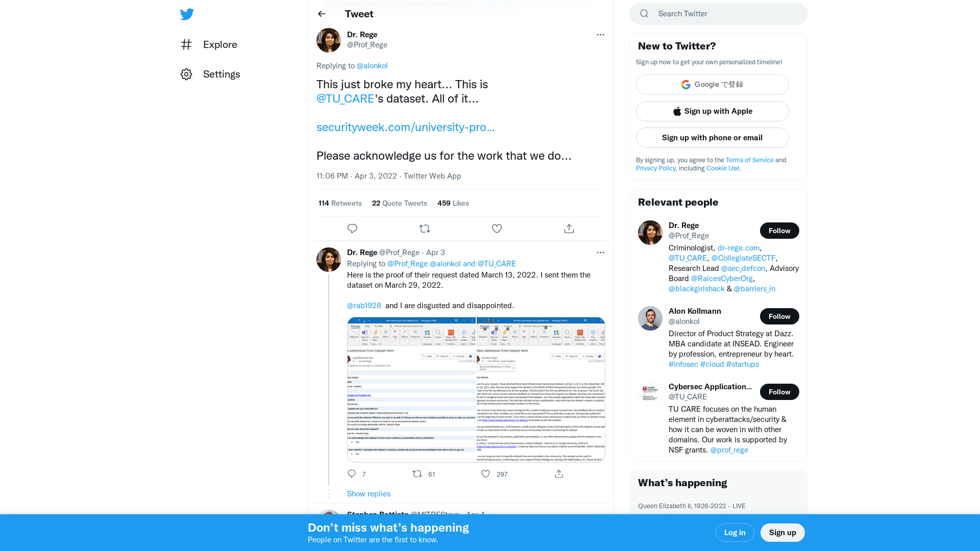Open the Cybersec Application profile avatar
Screen dimensions: 980x551
click(x=650, y=394)
